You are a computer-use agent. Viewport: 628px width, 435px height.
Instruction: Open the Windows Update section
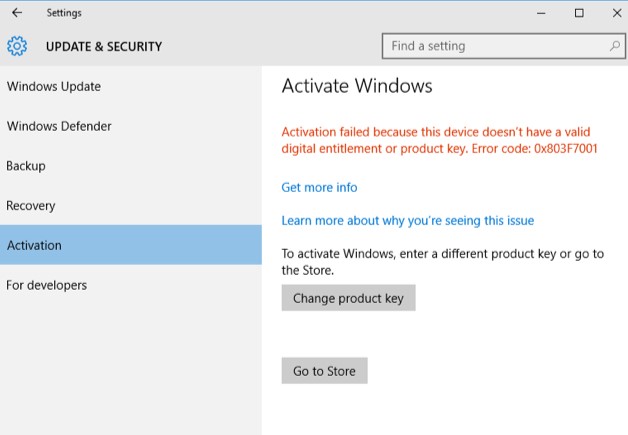point(131,87)
